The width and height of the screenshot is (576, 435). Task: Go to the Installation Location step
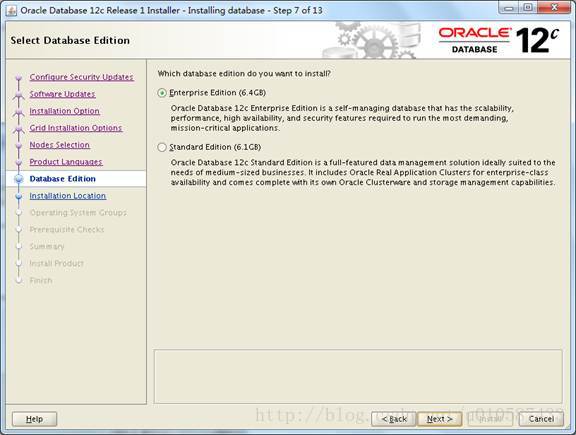click(68, 196)
